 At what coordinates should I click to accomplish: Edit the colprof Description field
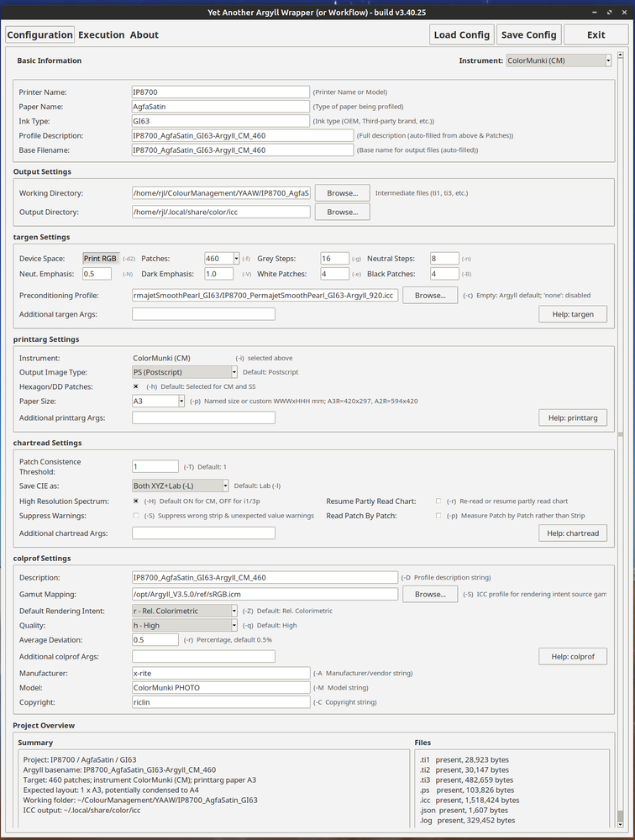click(x=265, y=577)
